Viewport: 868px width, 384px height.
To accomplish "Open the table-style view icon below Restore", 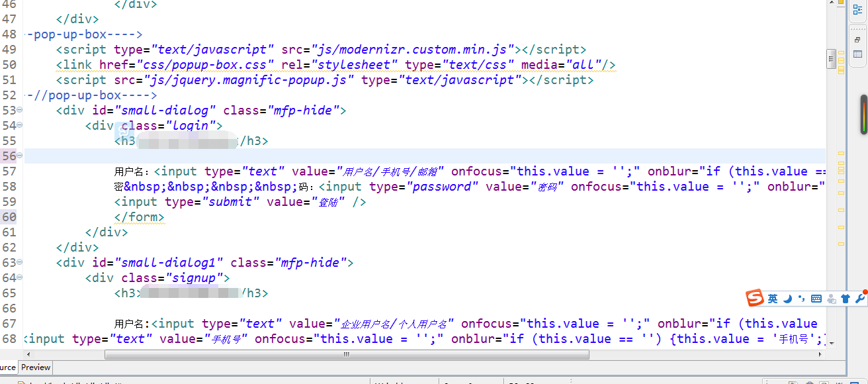I will pos(857,54).
